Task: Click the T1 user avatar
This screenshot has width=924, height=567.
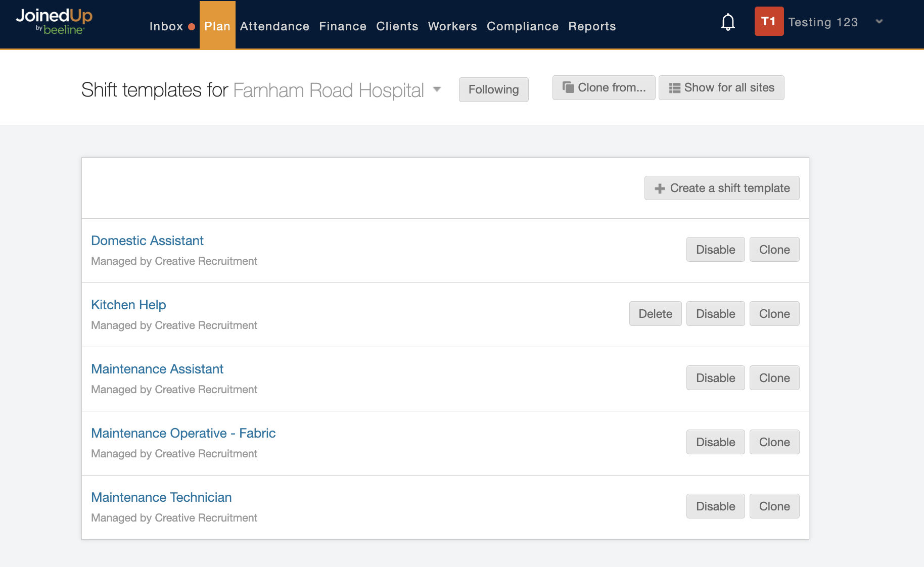Action: tap(768, 21)
